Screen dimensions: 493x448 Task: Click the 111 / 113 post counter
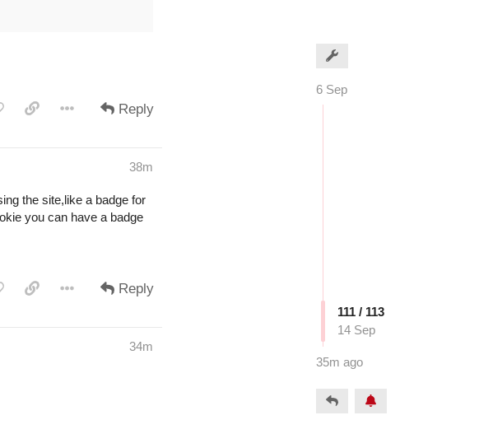361,312
